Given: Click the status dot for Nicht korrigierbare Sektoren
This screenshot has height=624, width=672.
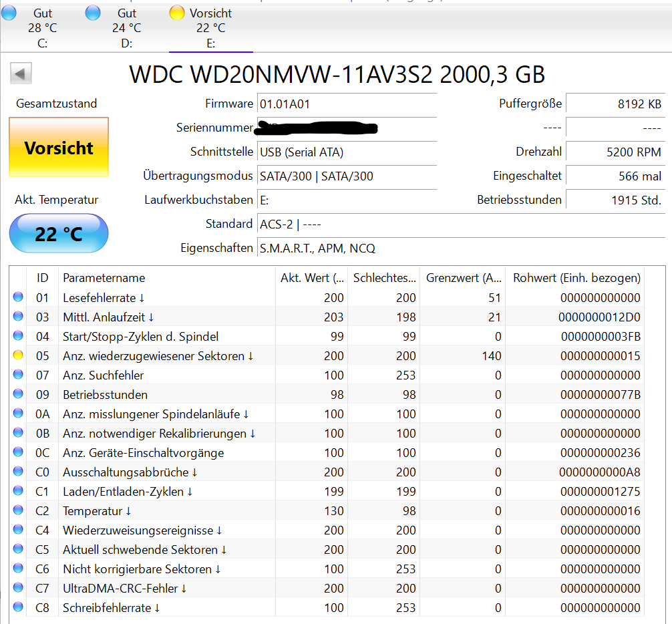Looking at the screenshot, I should click(18, 568).
